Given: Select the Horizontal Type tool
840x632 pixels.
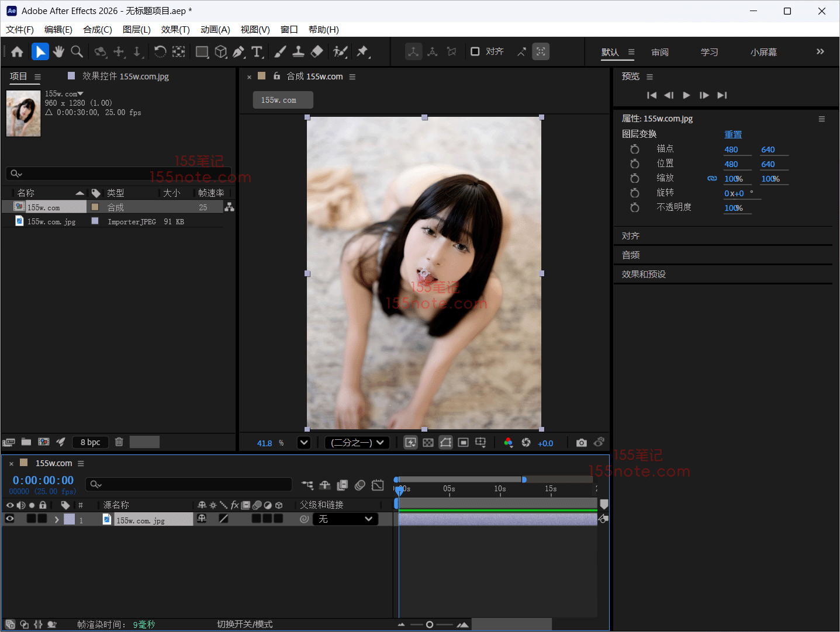Looking at the screenshot, I should coord(257,52).
